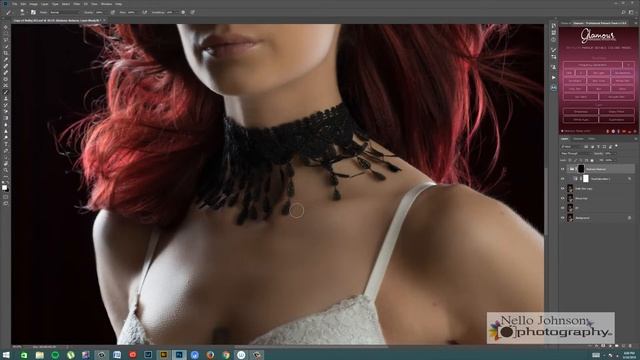Viewport: 640px width, 360px height.
Task: Open smoothing options gear icon
Action: tap(183, 12)
